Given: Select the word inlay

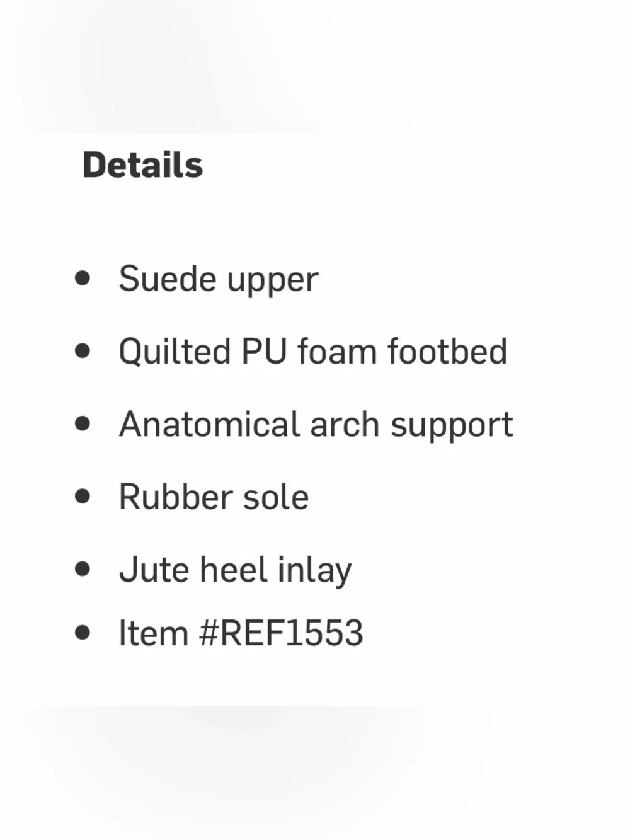Looking at the screenshot, I should [x=315, y=571].
